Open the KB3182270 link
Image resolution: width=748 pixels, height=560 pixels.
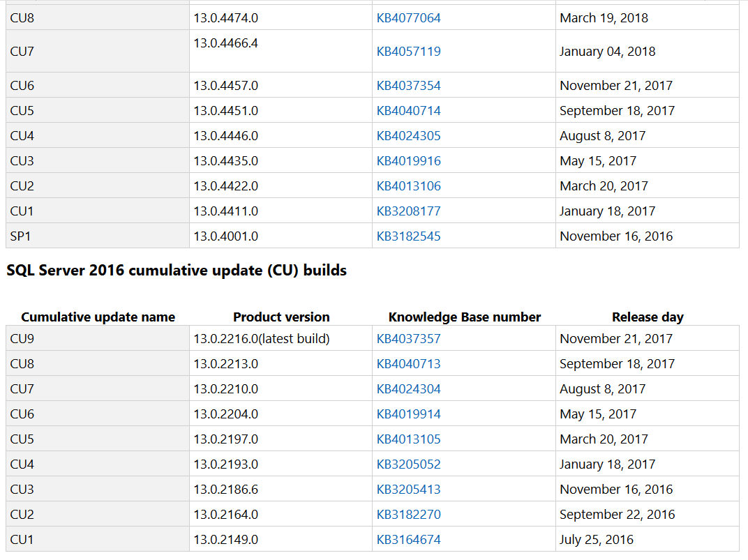coord(409,515)
